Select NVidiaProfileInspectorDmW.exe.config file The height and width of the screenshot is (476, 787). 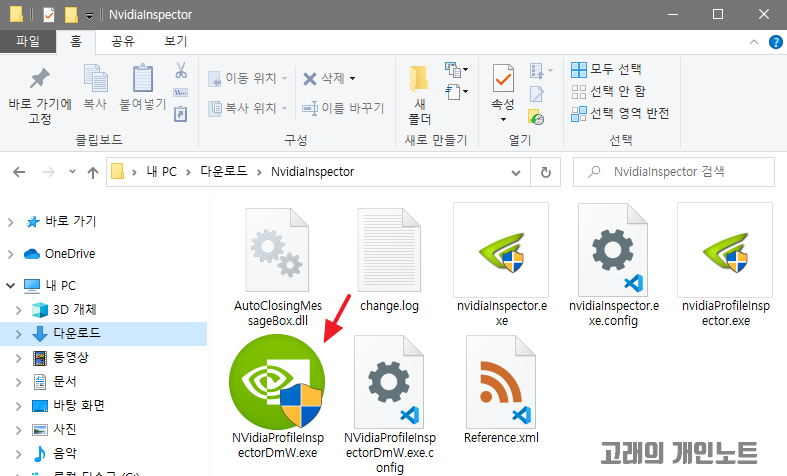click(x=389, y=405)
